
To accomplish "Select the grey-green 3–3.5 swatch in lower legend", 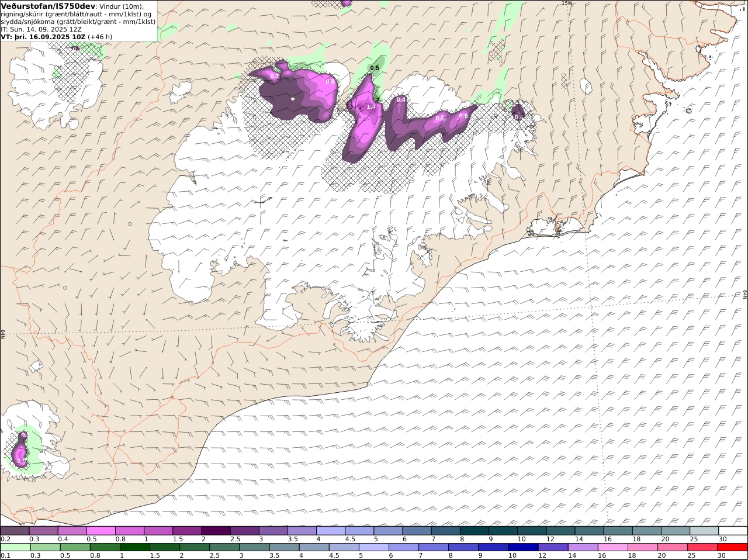I will [x=255, y=548].
